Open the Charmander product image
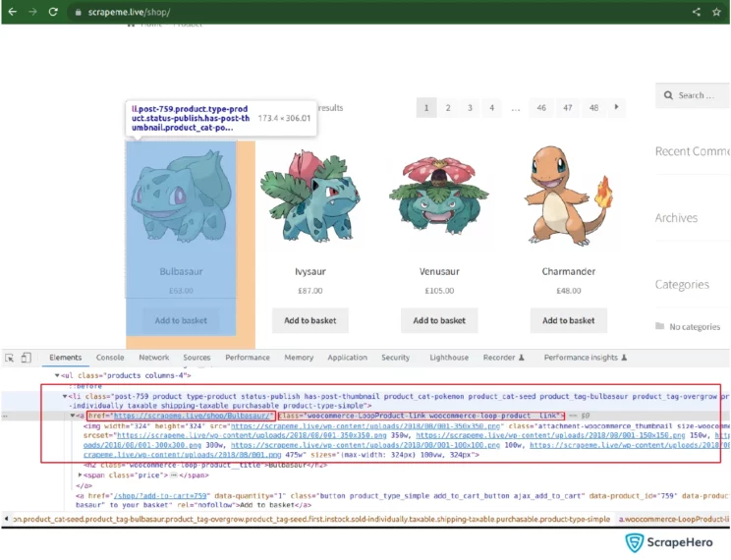Screen dimensions: 731x560 coord(568,195)
